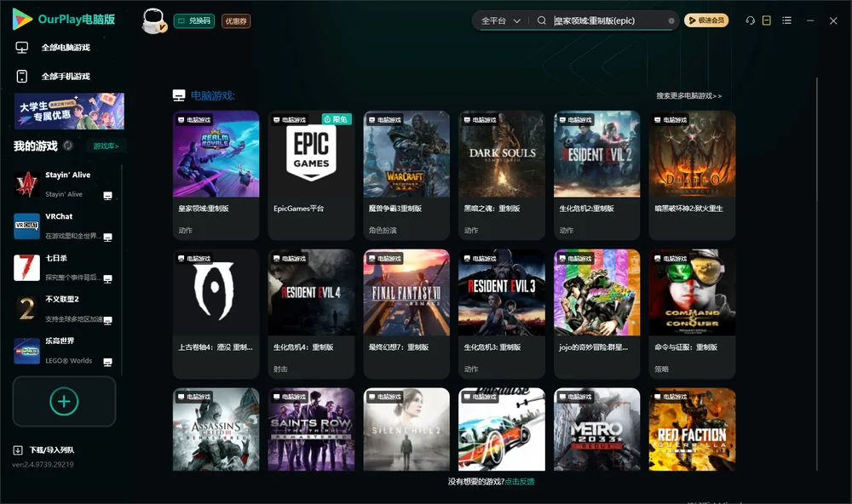Open Assassin's Creed III Remastered card
The image size is (852, 504).
[216, 429]
